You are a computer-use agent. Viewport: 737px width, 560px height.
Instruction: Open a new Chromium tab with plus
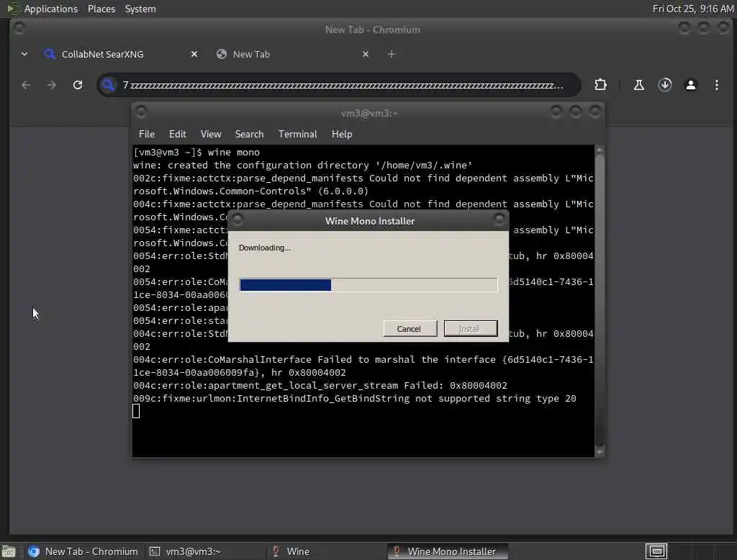coord(391,54)
